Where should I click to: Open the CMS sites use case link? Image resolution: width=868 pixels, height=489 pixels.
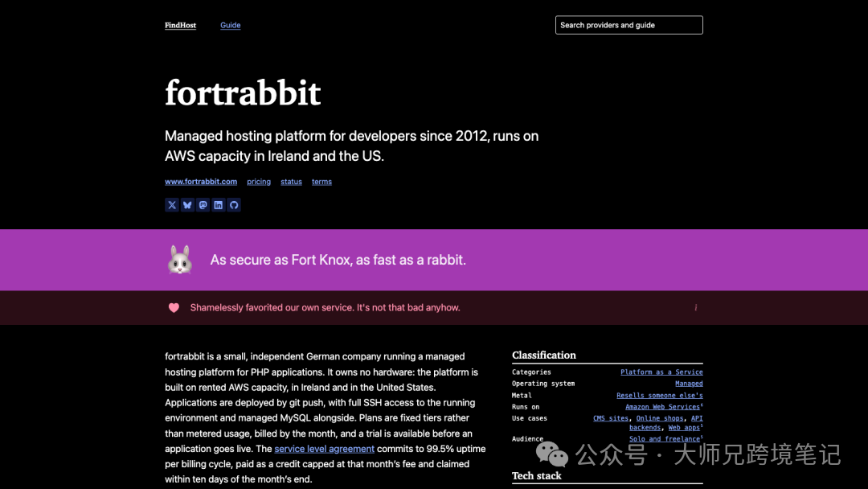click(611, 418)
